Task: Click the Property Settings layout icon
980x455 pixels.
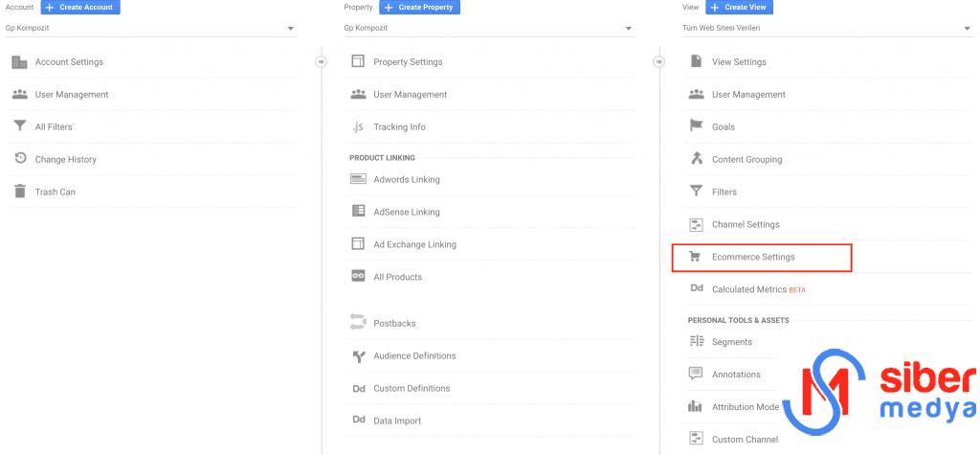Action: point(358,61)
